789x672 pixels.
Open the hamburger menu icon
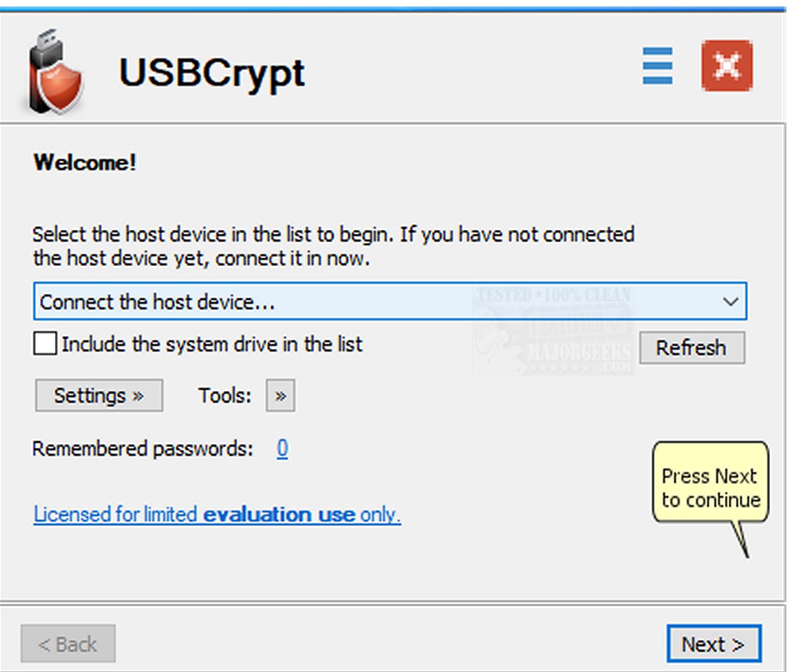coord(657,65)
